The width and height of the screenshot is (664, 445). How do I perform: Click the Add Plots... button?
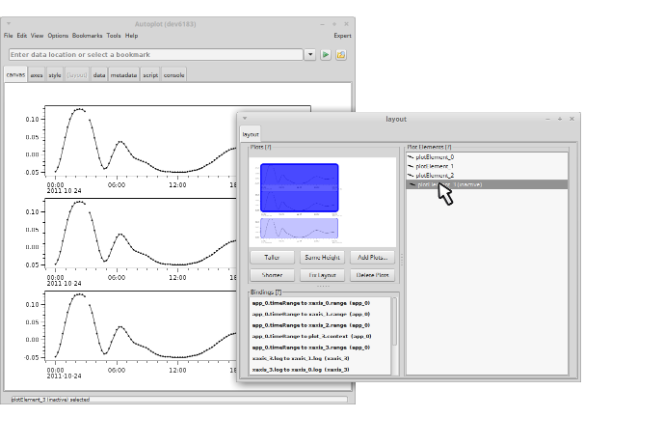(x=372, y=257)
